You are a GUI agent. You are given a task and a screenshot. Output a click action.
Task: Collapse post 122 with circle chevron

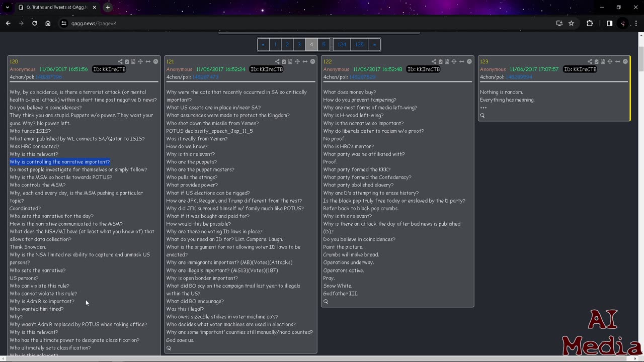pyautogui.click(x=469, y=61)
